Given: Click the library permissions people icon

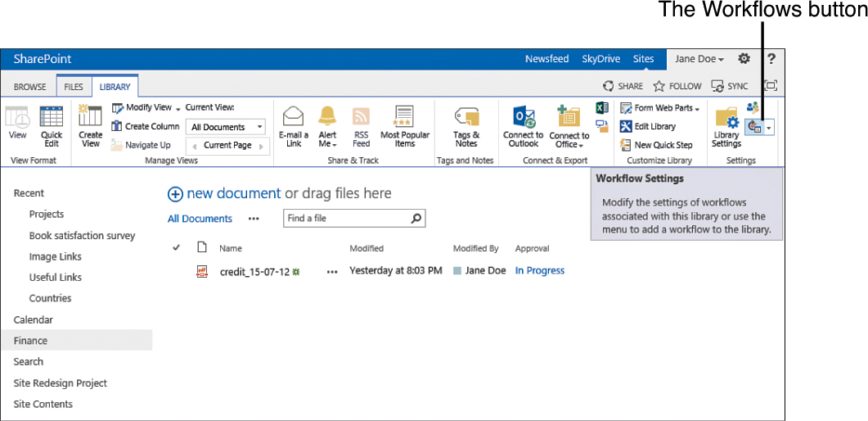Looking at the screenshot, I should click(753, 108).
